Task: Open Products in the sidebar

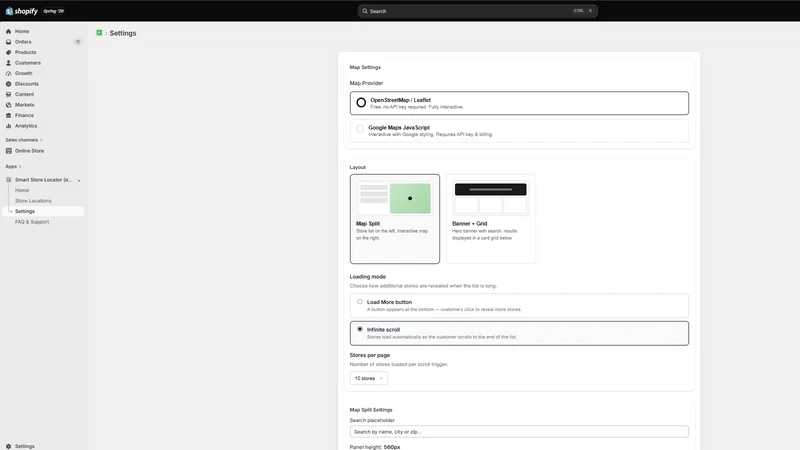Action: 26,52
